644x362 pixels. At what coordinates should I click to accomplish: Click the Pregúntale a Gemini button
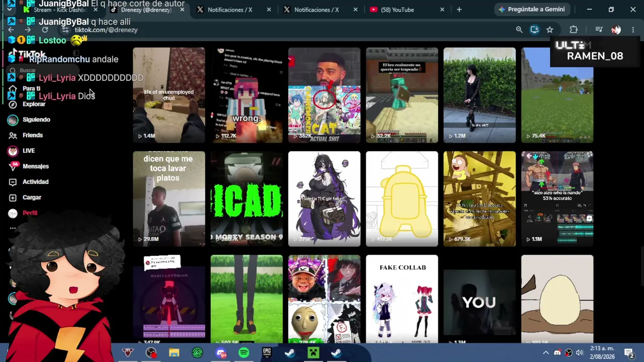coord(532,10)
